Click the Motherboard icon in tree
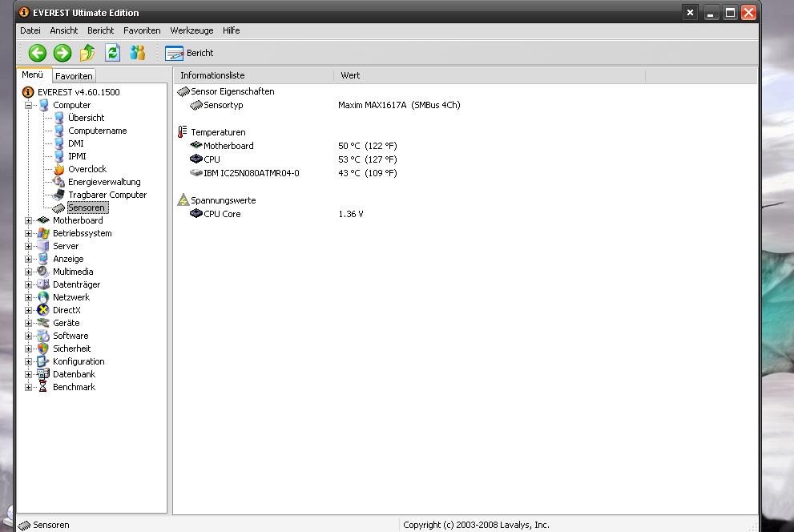 [x=43, y=220]
